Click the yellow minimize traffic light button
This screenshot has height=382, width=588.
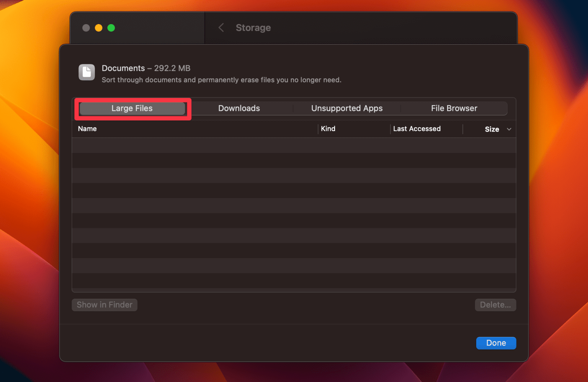[98, 28]
